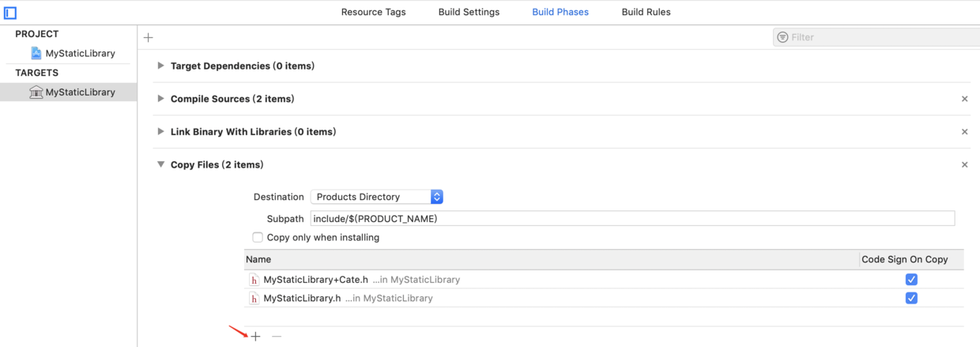Remove selected file with minus button

[277, 337]
